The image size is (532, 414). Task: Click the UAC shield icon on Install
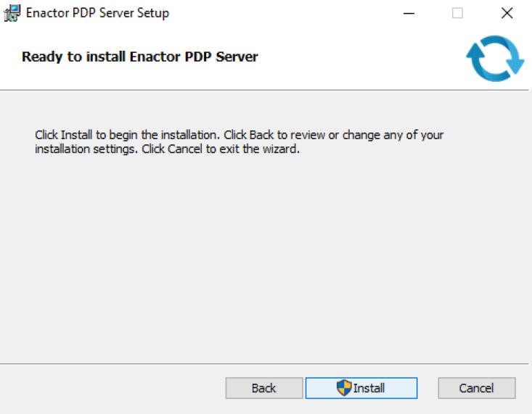(344, 388)
